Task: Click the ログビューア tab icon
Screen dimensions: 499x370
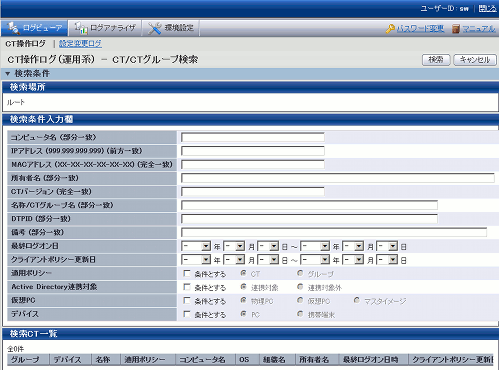Action: tap(13, 28)
